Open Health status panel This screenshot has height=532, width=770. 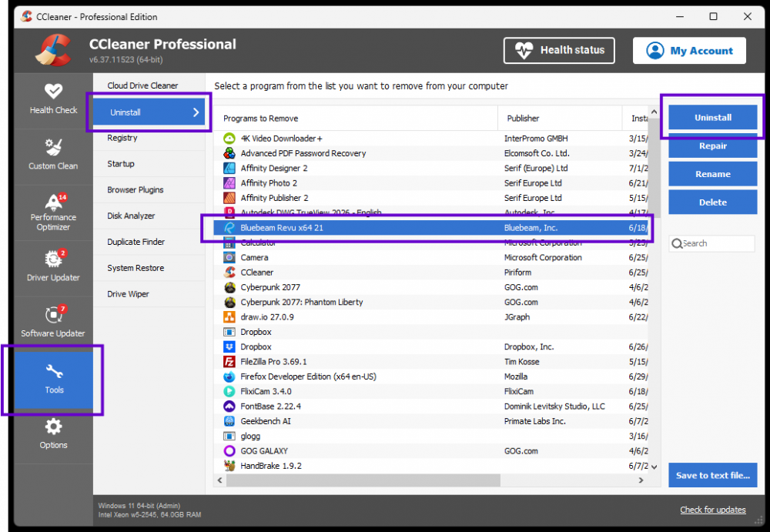click(x=559, y=50)
